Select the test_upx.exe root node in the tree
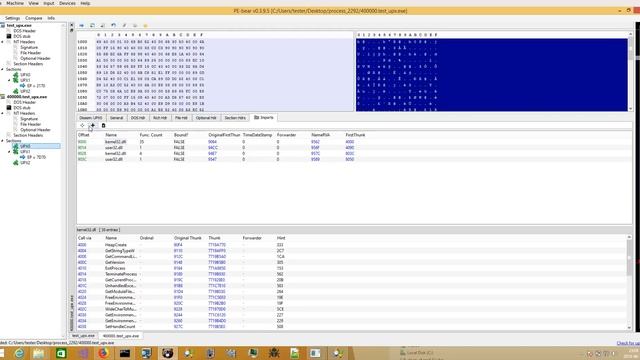 19,25
